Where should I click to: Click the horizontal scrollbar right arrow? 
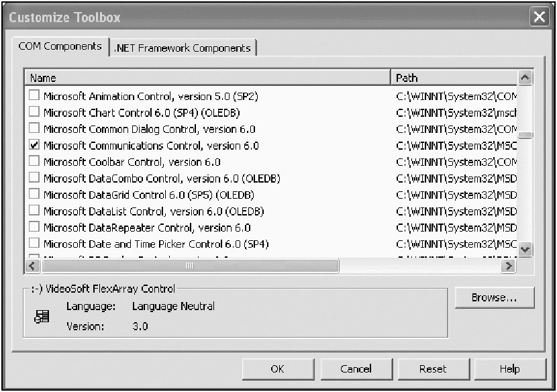point(509,266)
